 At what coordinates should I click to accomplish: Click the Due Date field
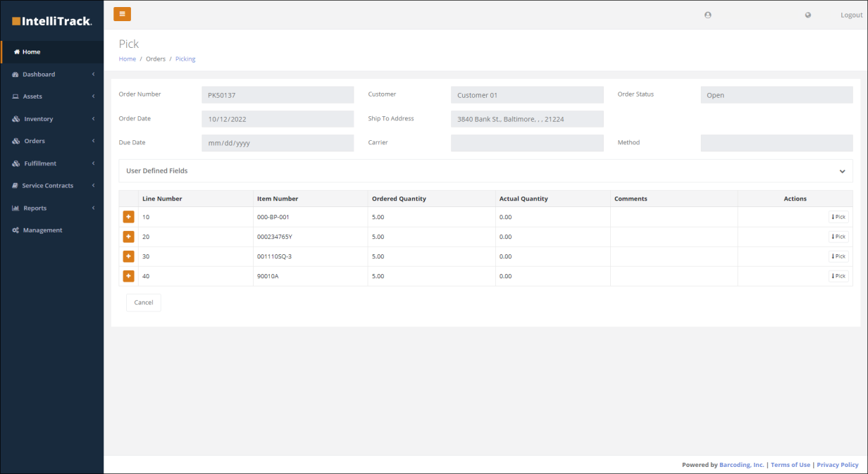pyautogui.click(x=278, y=143)
